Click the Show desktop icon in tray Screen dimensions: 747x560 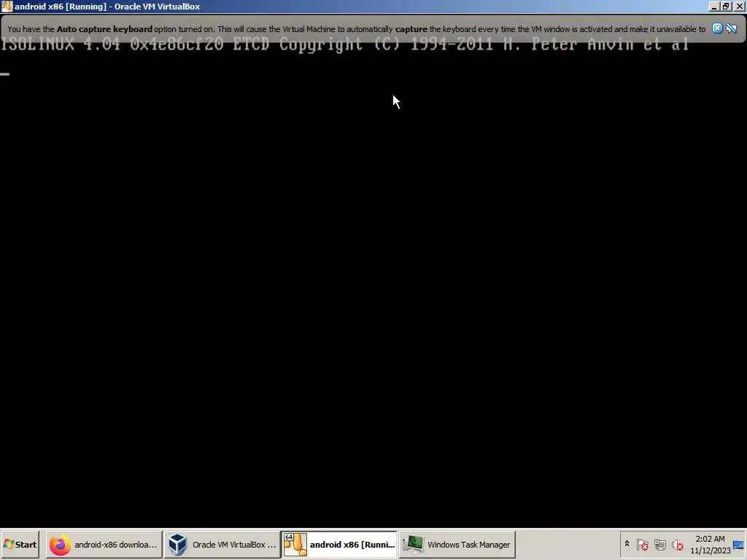tap(738, 544)
